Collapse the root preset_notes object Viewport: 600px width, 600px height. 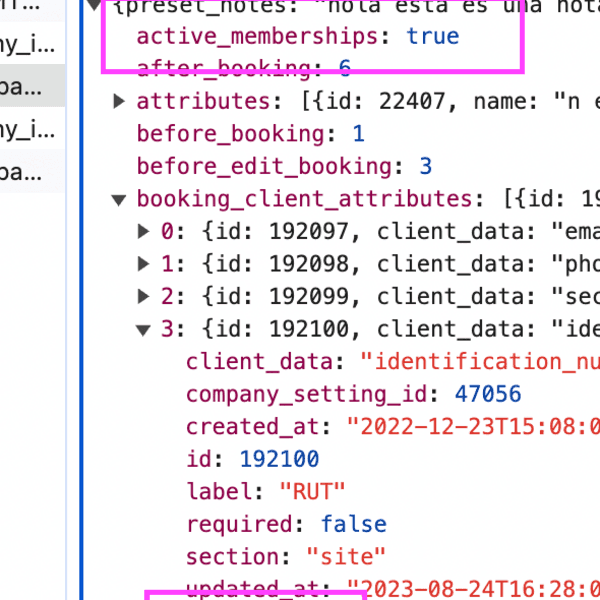[x=94, y=5]
